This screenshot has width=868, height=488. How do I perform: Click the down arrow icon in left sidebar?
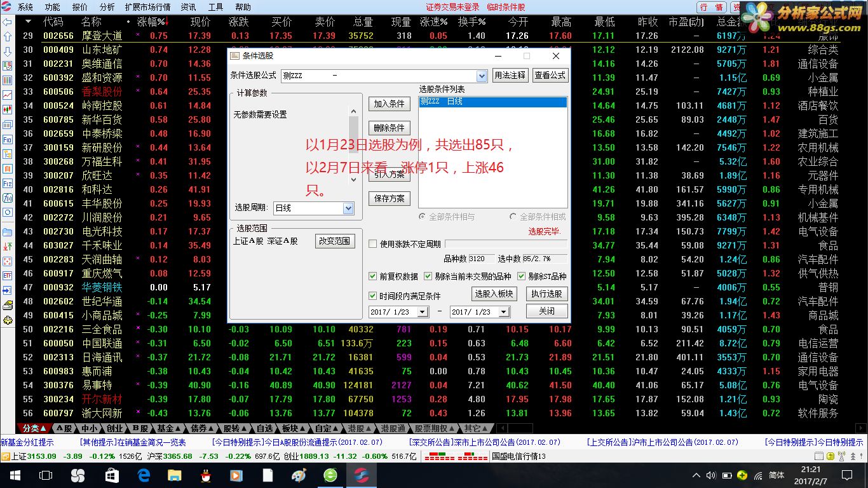(x=8, y=51)
